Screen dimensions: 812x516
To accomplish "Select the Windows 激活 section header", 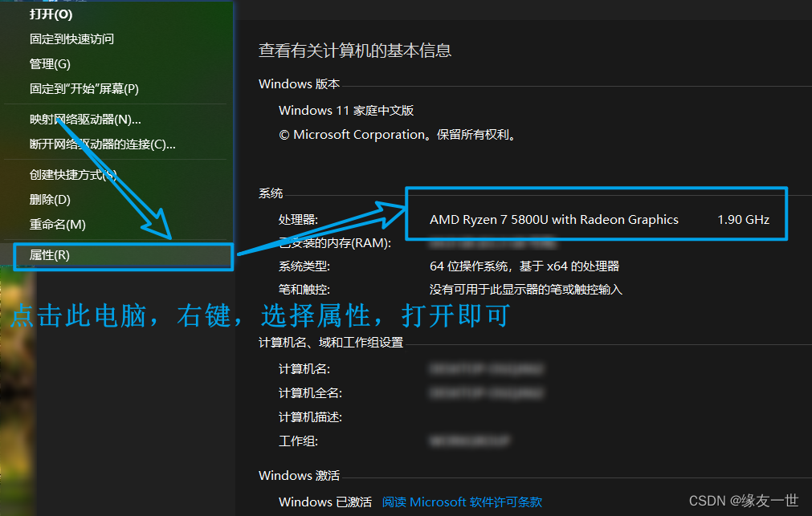I will [299, 475].
